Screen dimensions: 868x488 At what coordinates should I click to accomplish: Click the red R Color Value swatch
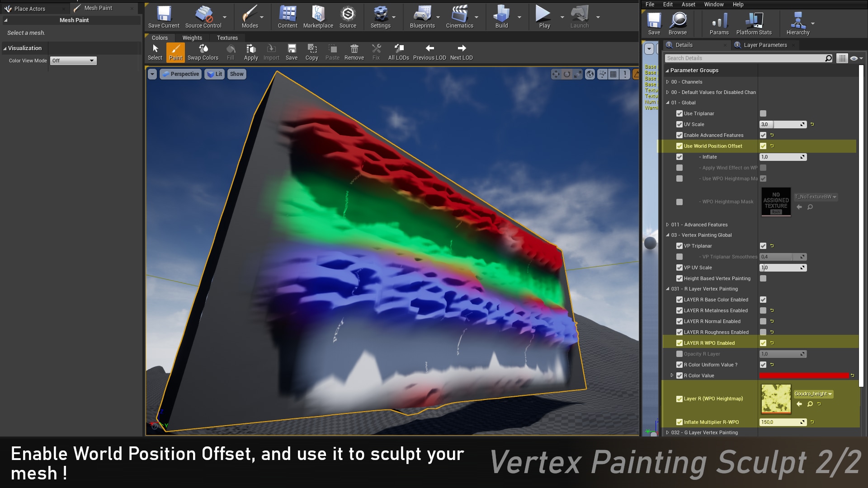tap(804, 375)
